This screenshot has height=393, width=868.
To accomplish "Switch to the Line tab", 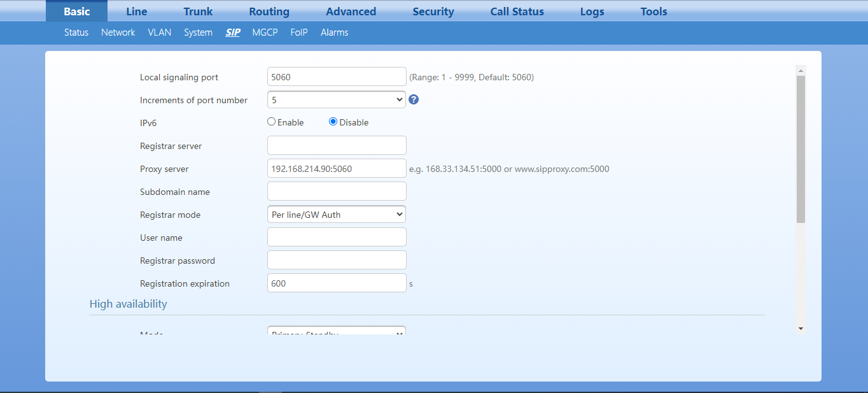I will click(x=136, y=11).
